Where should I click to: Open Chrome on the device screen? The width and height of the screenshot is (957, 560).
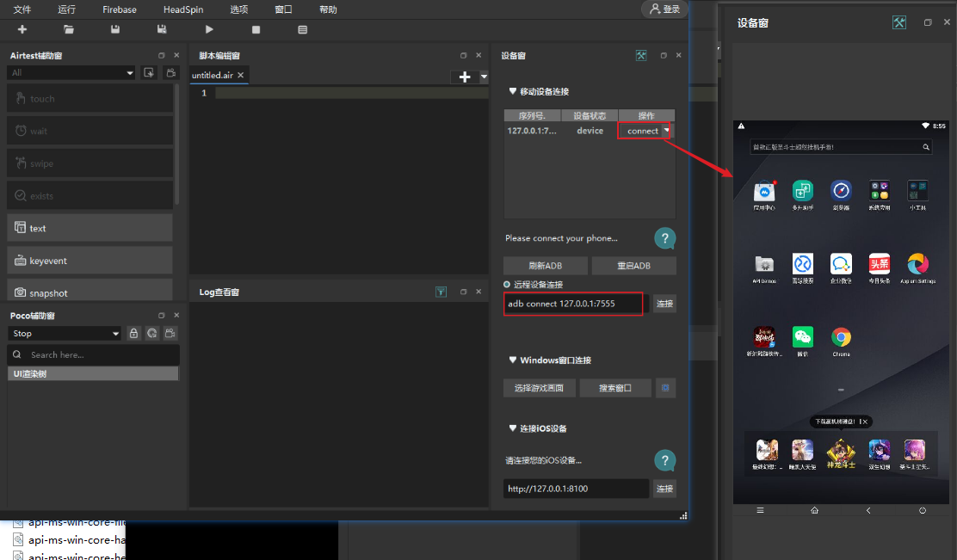pyautogui.click(x=841, y=336)
